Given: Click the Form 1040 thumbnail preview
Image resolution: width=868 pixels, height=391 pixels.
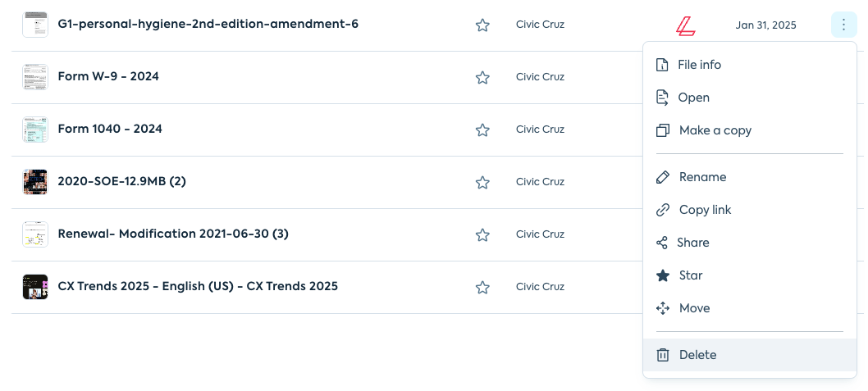Looking at the screenshot, I should click(35, 130).
